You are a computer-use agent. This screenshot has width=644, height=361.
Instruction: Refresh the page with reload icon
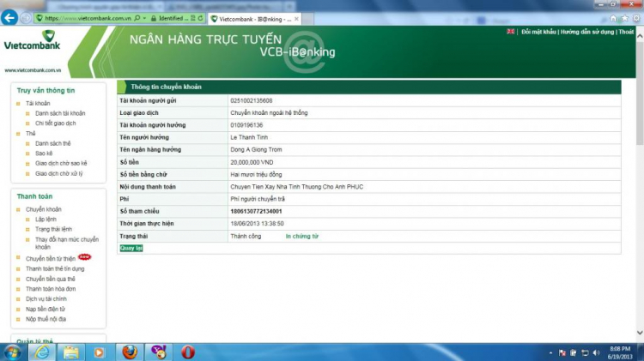point(200,18)
